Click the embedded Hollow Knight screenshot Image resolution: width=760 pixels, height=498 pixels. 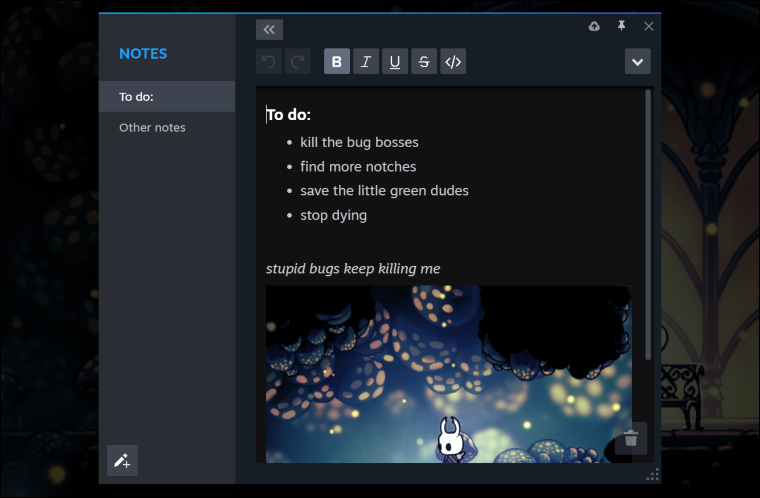point(448,374)
